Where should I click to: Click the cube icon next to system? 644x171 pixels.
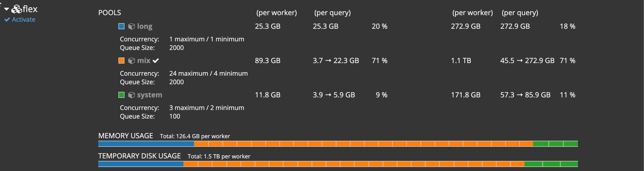click(132, 95)
